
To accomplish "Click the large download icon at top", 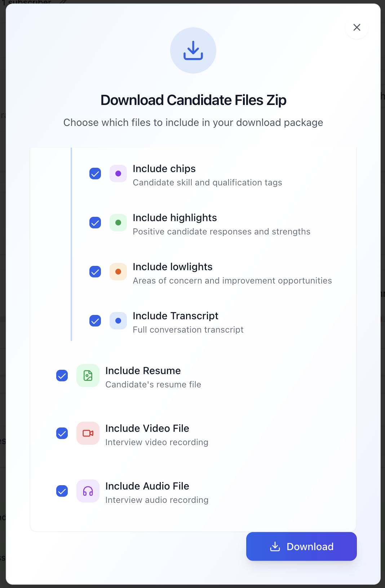I will (193, 51).
